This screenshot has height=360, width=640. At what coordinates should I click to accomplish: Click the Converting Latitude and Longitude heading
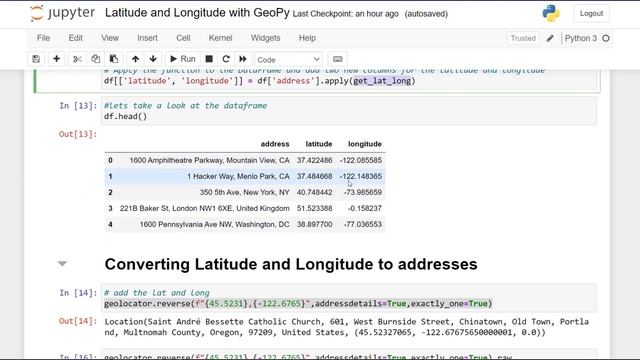pyautogui.click(x=291, y=264)
